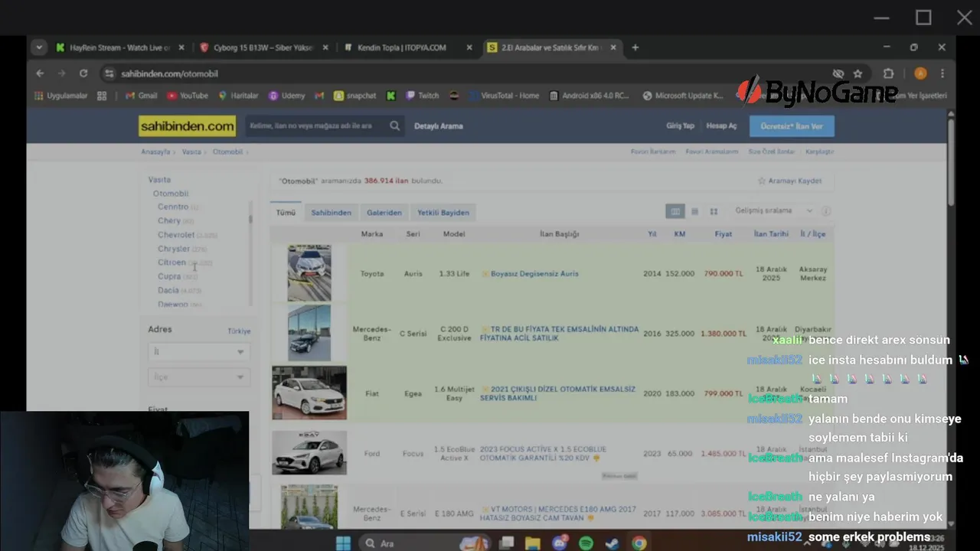
Task: Open the Twitch bookmark
Action: click(422, 96)
